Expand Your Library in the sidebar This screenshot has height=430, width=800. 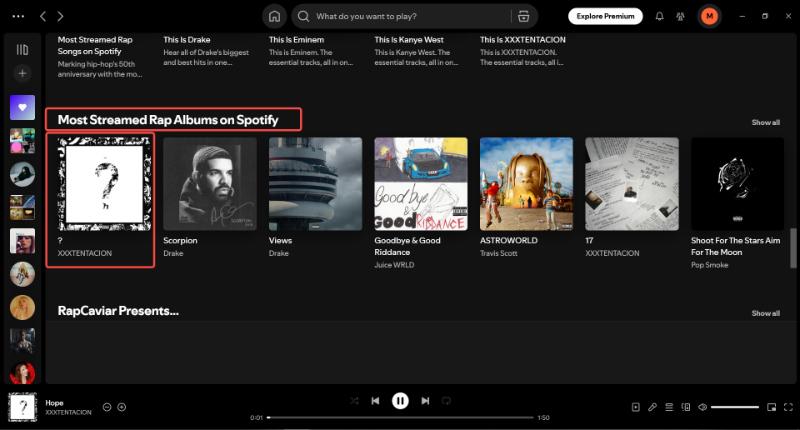[22, 49]
